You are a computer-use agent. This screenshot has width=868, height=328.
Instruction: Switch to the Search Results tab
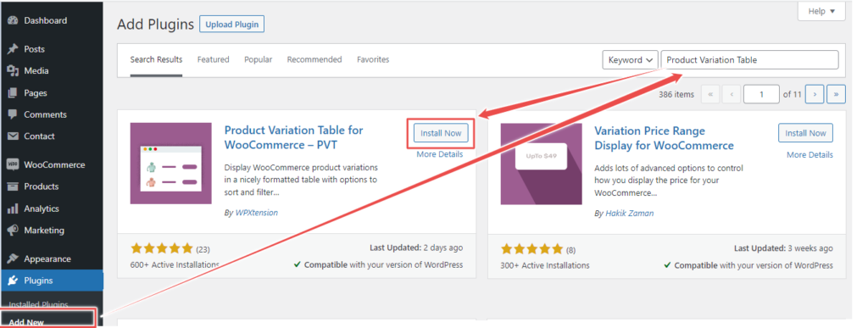pos(156,59)
